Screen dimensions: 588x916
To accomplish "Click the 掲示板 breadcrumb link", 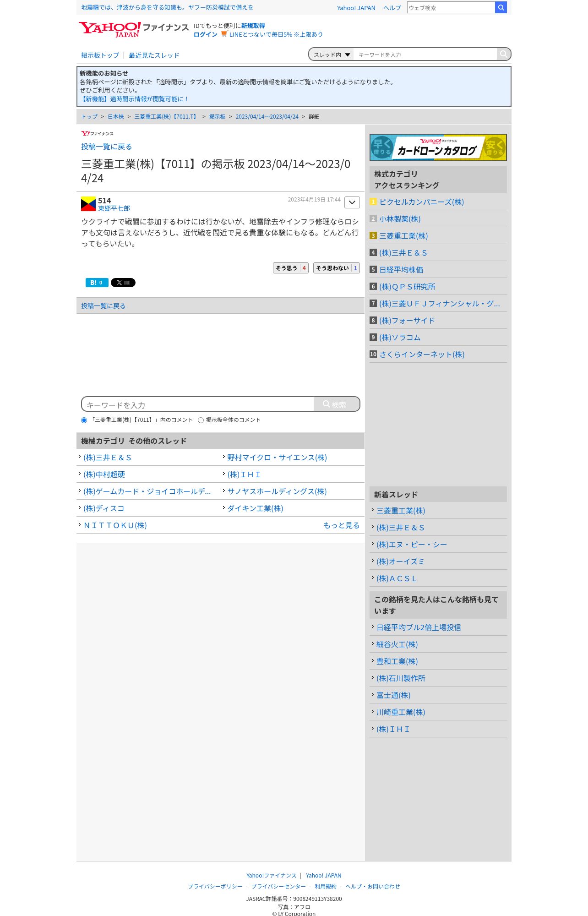I will [217, 117].
